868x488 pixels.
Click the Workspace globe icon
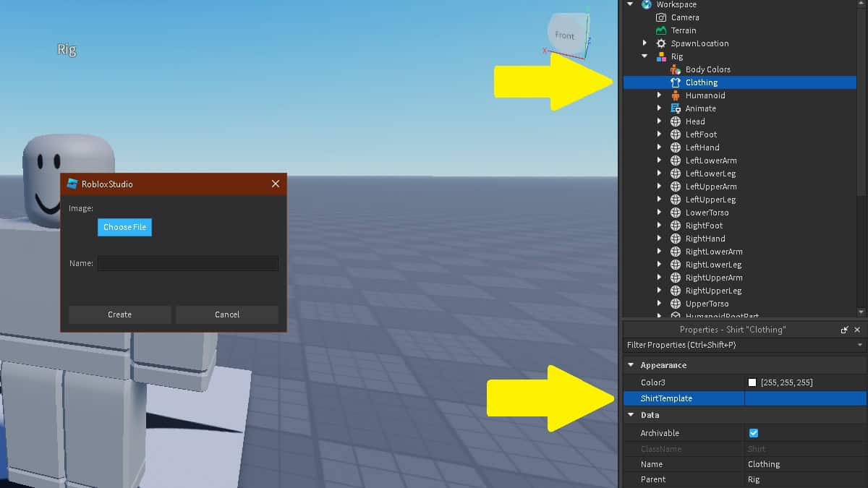tap(646, 4)
